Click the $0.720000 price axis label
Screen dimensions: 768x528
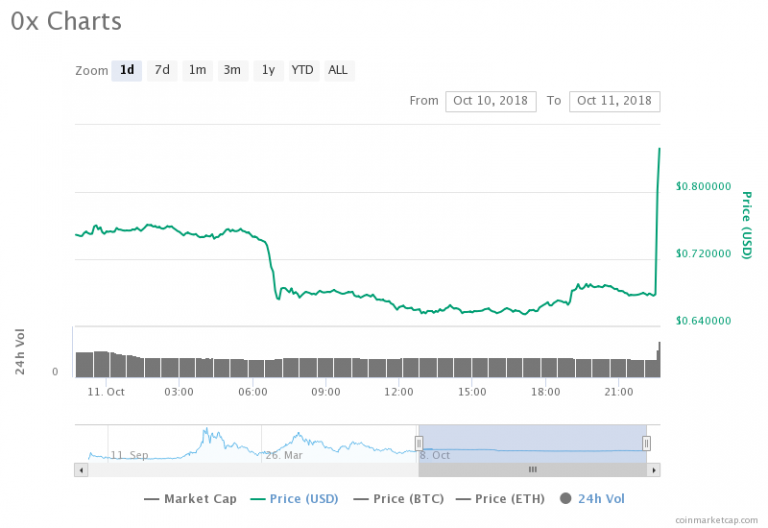(703, 254)
